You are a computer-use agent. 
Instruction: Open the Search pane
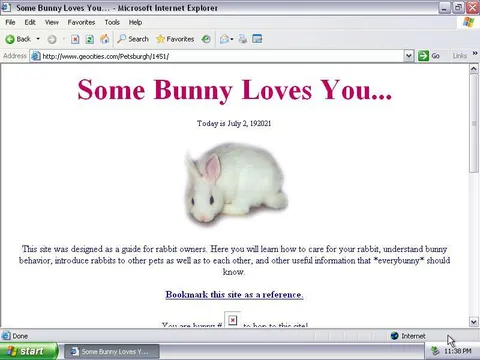133,39
